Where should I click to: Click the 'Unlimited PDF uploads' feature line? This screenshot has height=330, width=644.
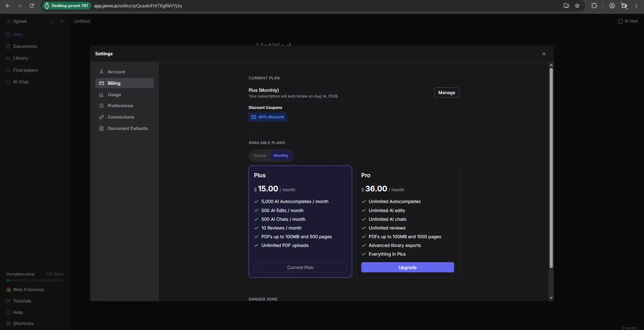pos(285,245)
